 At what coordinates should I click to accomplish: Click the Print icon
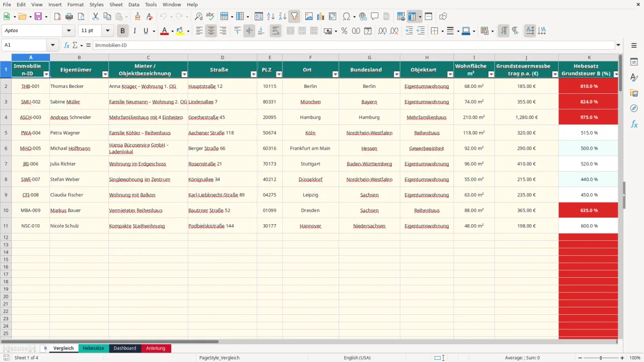point(69,17)
